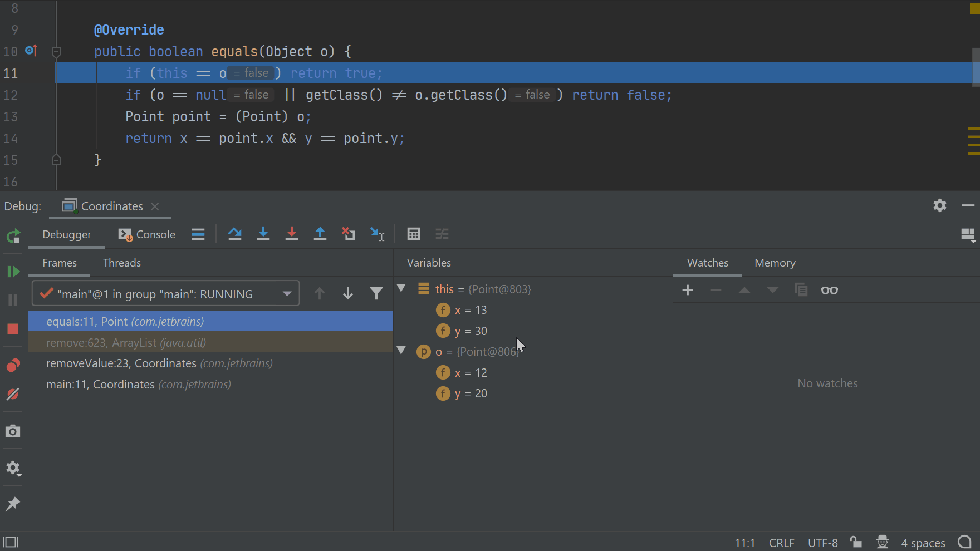Toggle Mute Breakpoints
The height and width of the screenshot is (551, 980).
coord(13,394)
